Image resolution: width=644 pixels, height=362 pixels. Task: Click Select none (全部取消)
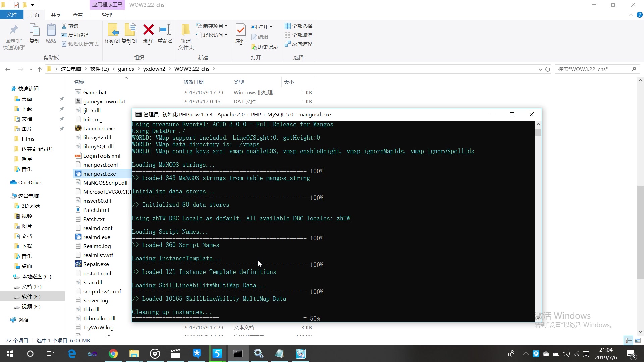click(299, 35)
